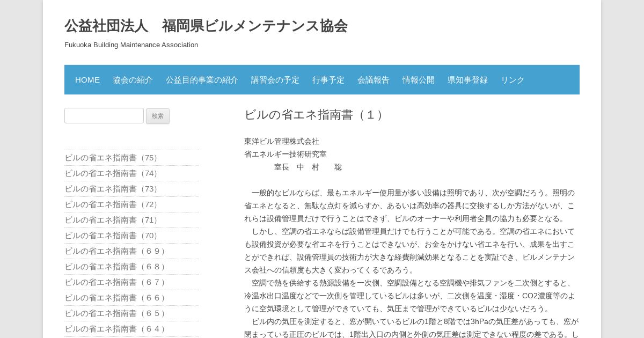The width and height of the screenshot is (644, 338).
Task: Open the 情報公開 menu item
Action: coord(419,80)
